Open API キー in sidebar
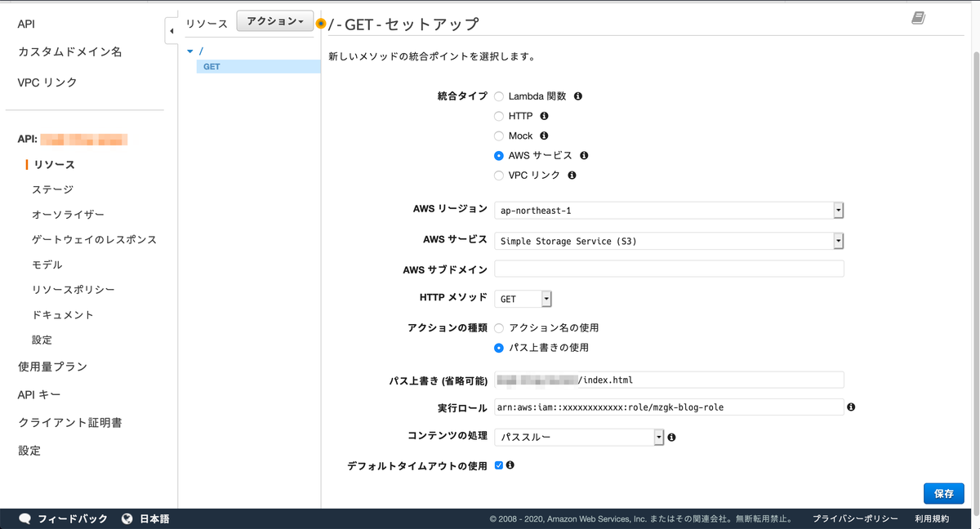980x529 pixels. point(39,395)
